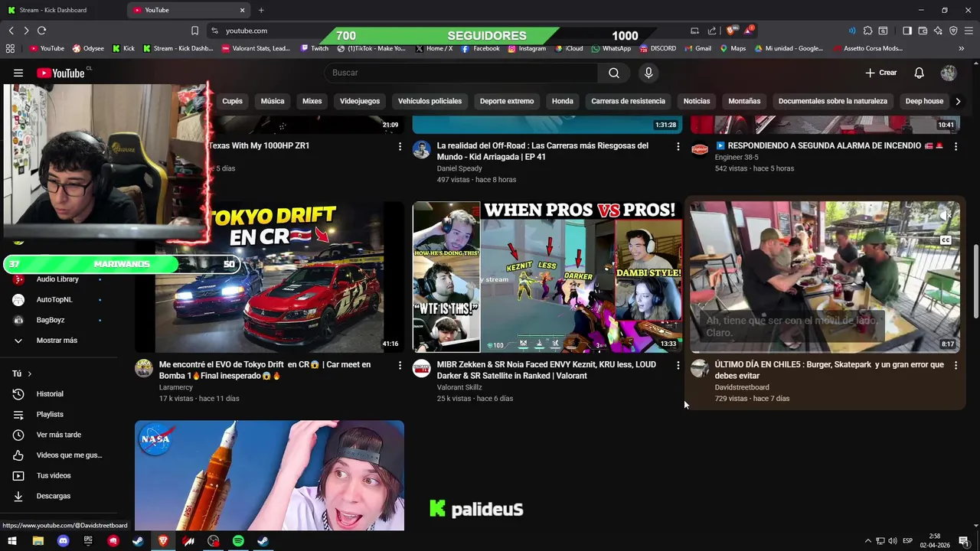
Task: Open the Audio Library subscription
Action: click(x=57, y=279)
